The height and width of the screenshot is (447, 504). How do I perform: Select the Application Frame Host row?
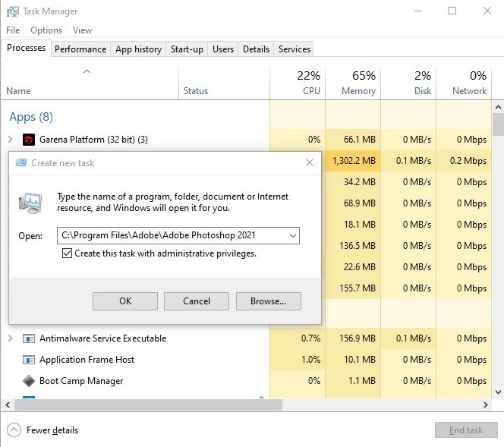[246, 359]
